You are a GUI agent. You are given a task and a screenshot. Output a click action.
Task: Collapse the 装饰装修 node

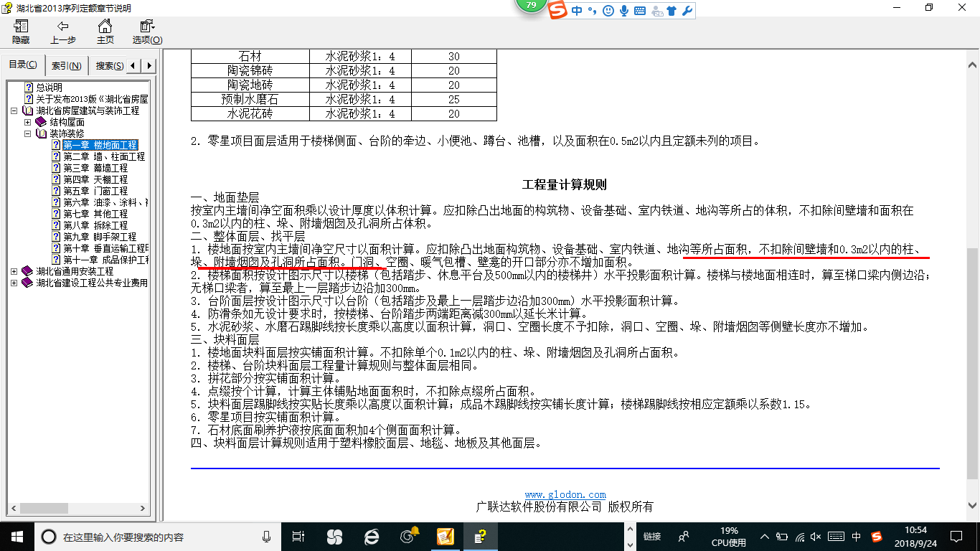click(28, 134)
